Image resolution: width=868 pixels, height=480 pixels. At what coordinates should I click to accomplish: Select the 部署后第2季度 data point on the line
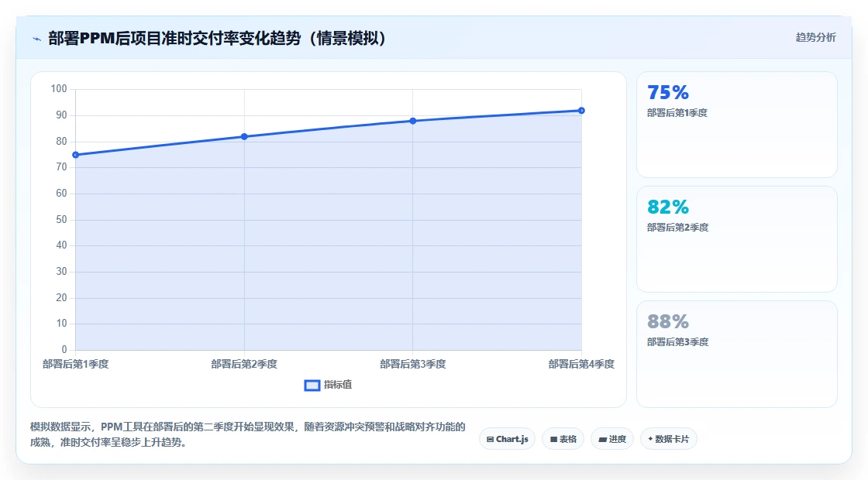point(244,136)
